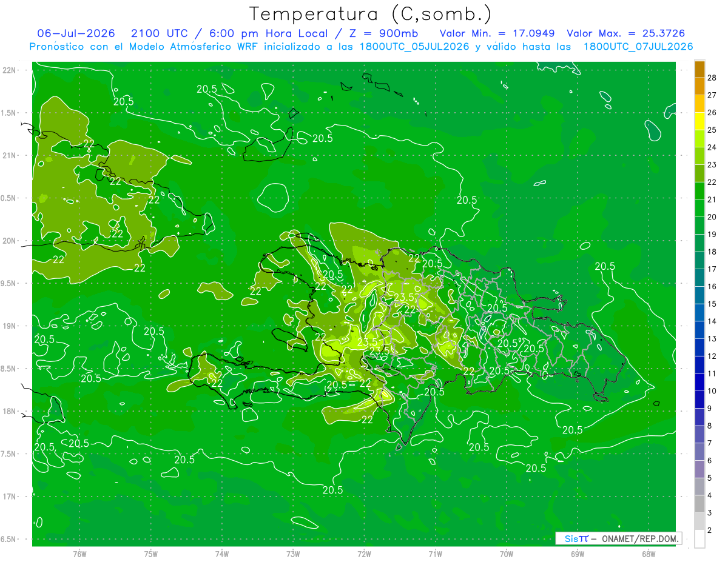Click the "73W" longitude axis label
Screen dimensions: 728x562
(293, 554)
